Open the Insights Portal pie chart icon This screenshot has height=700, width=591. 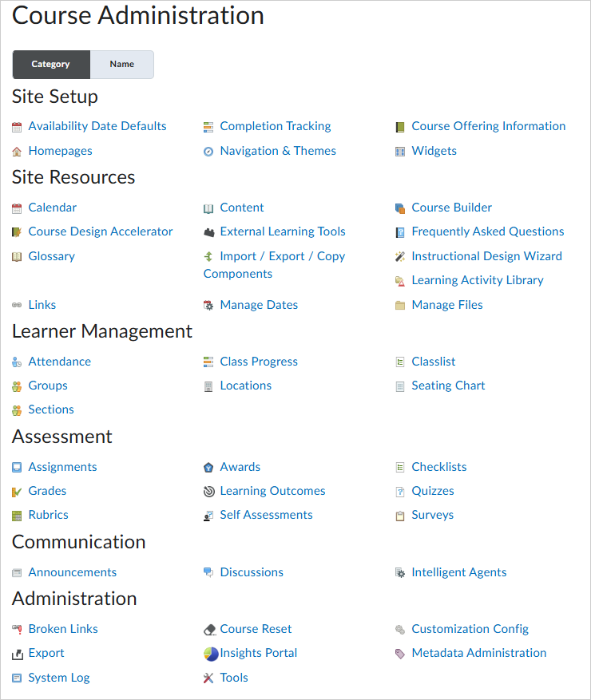209,653
